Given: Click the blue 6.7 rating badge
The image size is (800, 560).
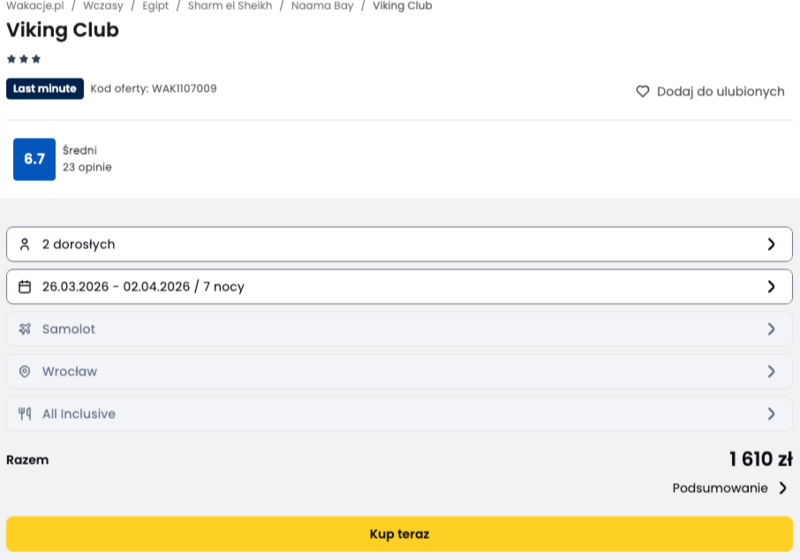Looking at the screenshot, I should point(34,159).
